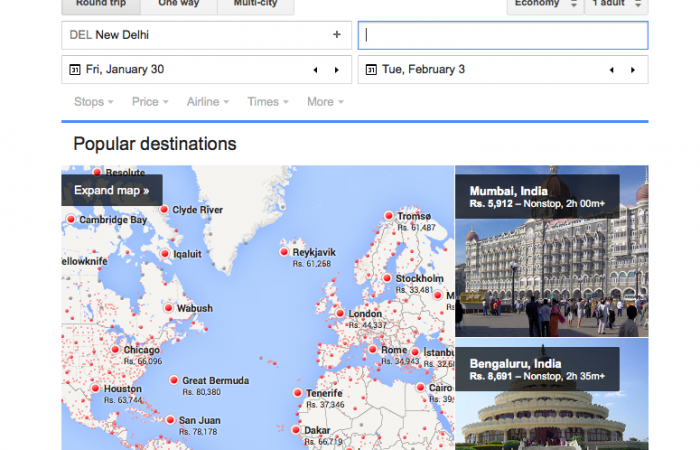Viewport: 700px width, 450px height.
Task: Open the Price filter dropdown
Action: (150, 102)
